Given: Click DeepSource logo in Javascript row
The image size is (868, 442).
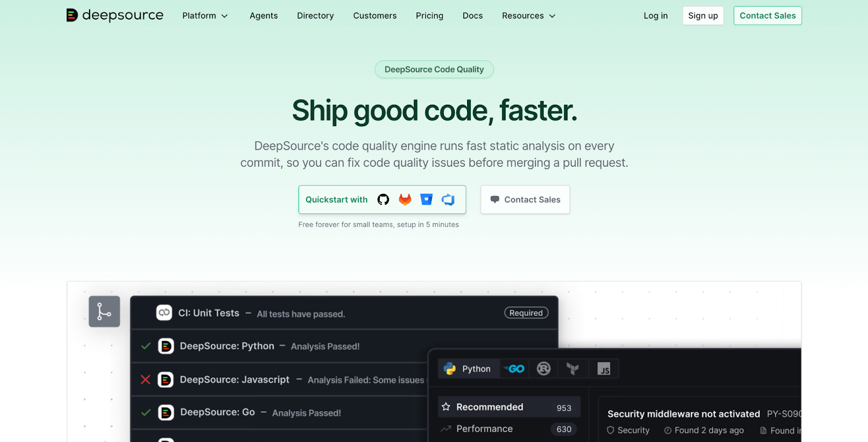Looking at the screenshot, I should click(165, 380).
